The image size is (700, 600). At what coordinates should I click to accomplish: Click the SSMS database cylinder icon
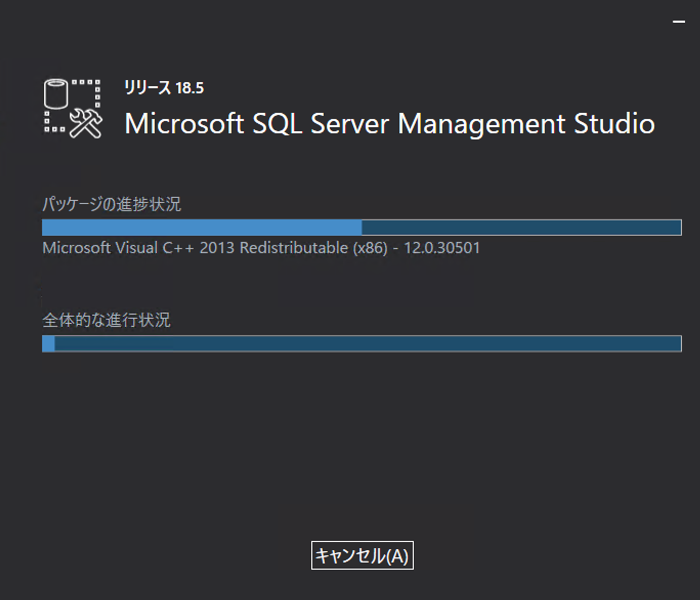click(x=55, y=94)
